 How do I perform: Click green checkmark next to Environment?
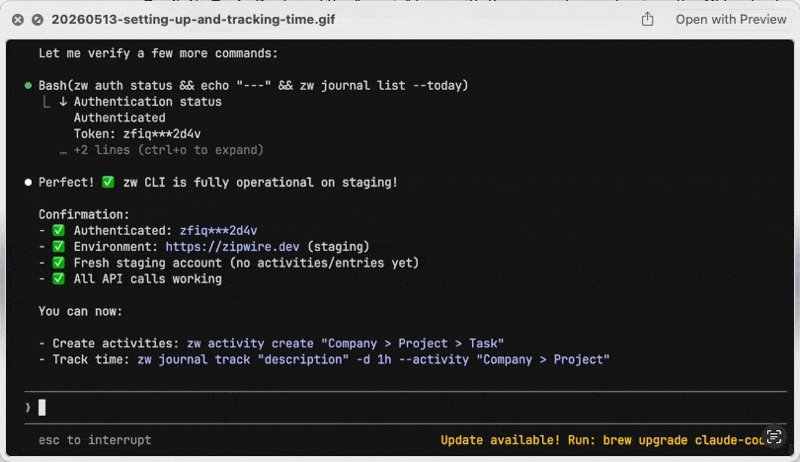coord(59,247)
